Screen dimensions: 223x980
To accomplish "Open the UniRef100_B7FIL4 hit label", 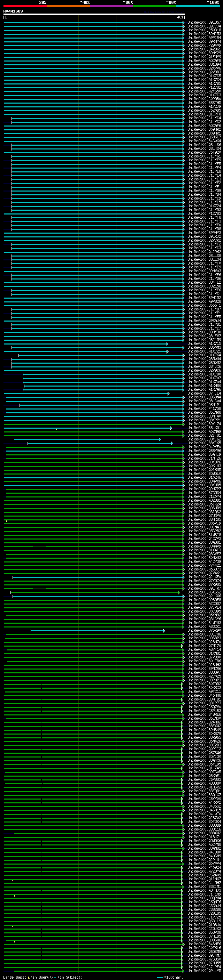I will (204, 394).
